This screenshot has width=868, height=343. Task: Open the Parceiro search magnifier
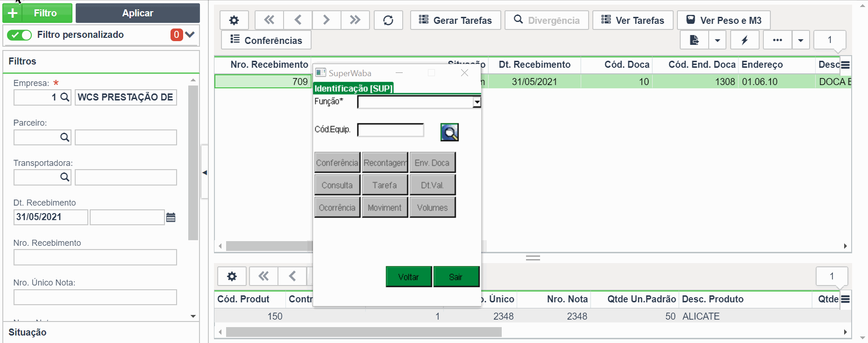pos(65,137)
